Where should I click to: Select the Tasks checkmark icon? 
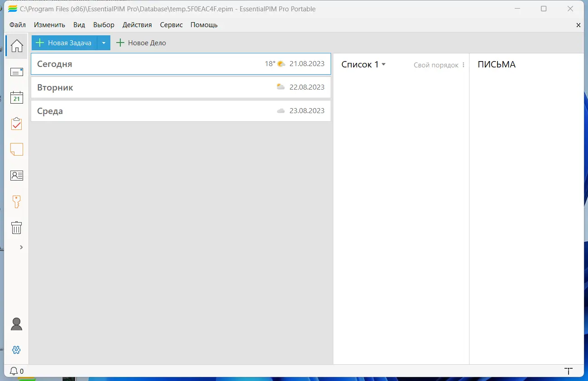[x=16, y=124]
